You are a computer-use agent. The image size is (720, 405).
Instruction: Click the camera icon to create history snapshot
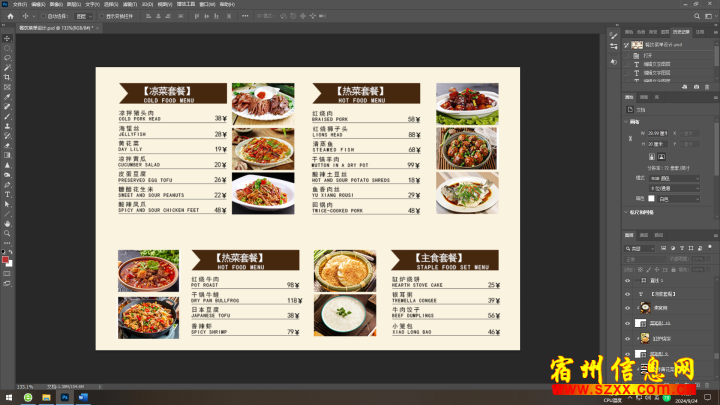click(x=696, y=87)
